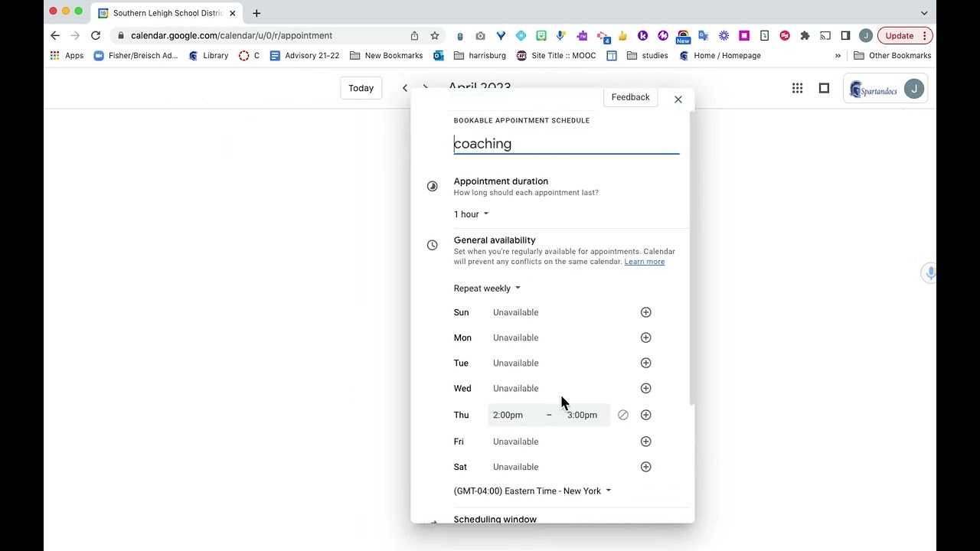Click the Chrome Update button
980x551 pixels.
[904, 36]
